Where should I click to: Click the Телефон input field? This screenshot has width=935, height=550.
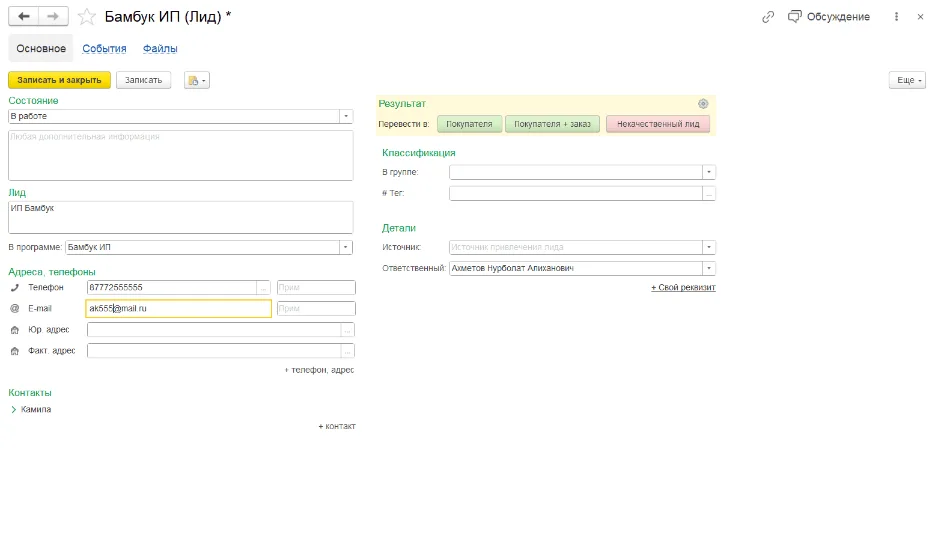tap(172, 288)
